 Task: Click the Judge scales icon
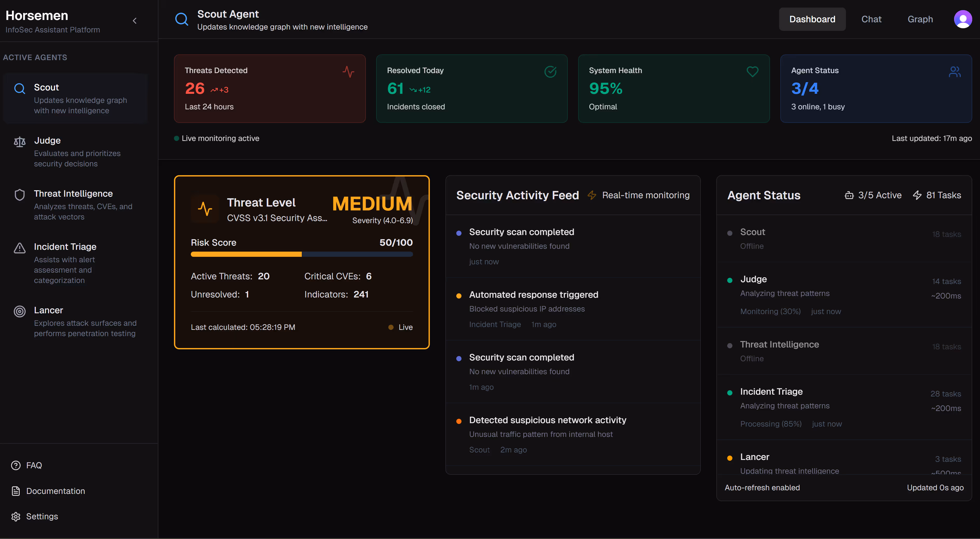tap(19, 142)
